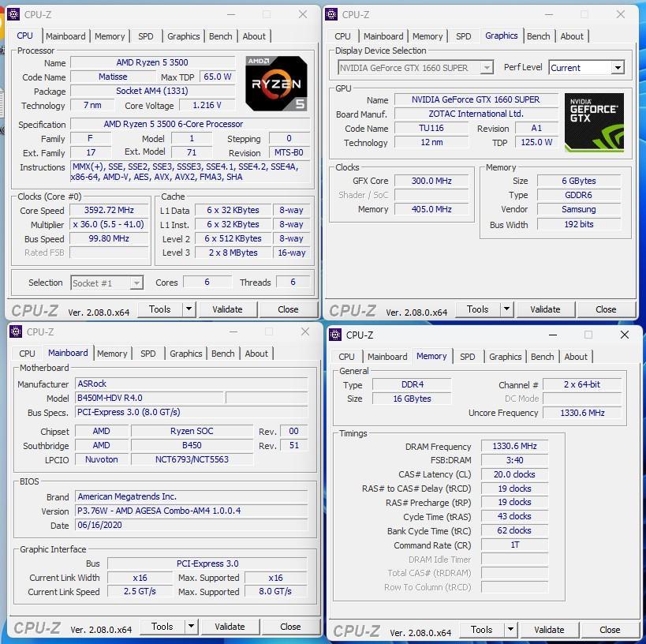646x644 pixels.
Task: Click the NVIDIA GeForce GTX logo badge
Action: [x=594, y=122]
